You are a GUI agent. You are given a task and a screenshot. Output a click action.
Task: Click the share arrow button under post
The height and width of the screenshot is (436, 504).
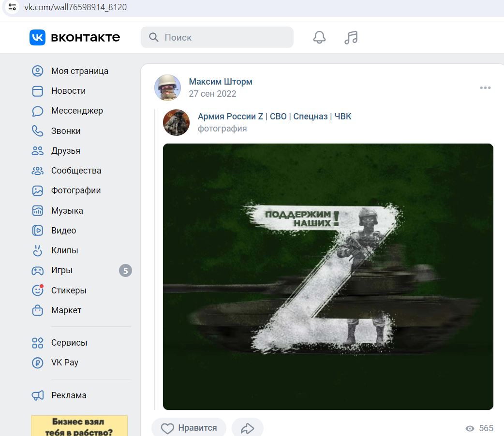click(247, 428)
